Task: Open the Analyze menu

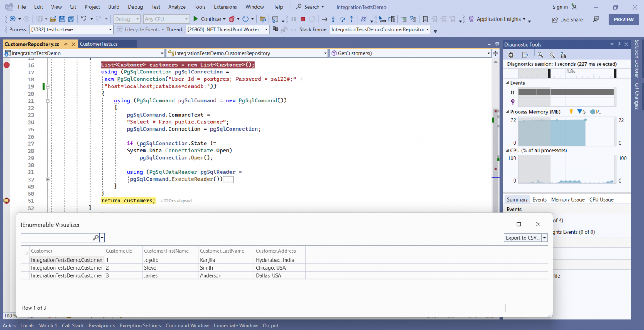Action: (177, 7)
